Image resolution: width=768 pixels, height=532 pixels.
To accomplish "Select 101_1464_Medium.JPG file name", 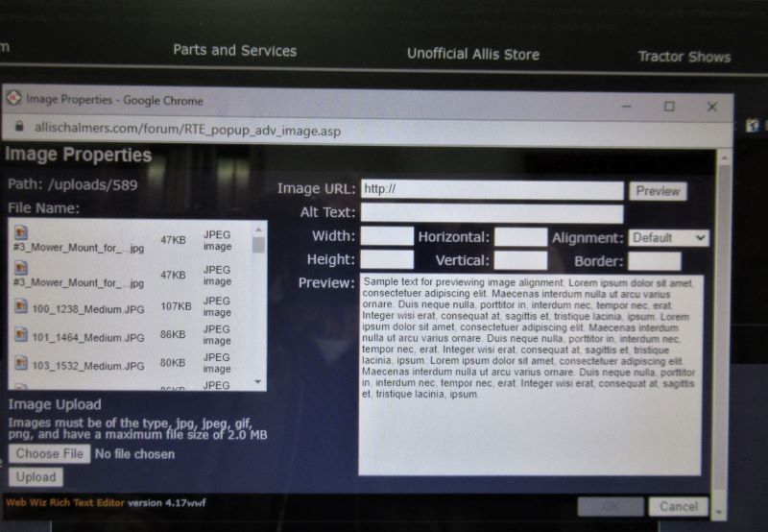I will (x=88, y=337).
